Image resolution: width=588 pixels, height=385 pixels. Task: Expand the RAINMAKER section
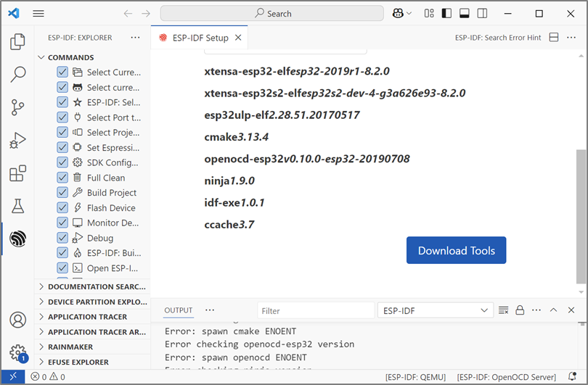click(x=92, y=347)
